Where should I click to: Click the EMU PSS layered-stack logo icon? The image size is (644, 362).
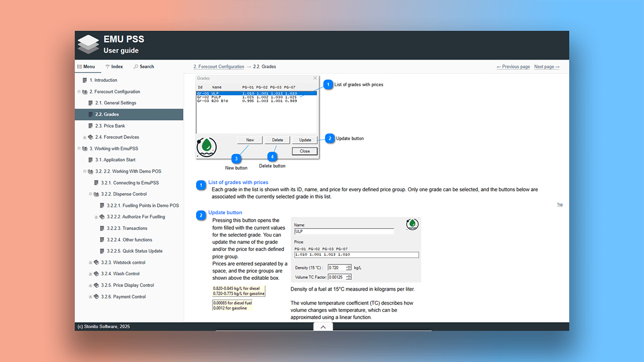point(88,44)
